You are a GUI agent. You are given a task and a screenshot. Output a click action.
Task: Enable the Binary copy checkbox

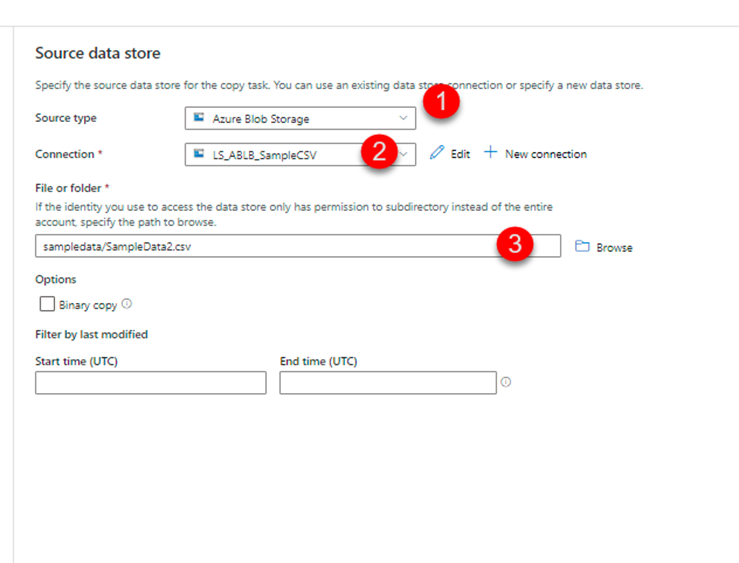pos(47,304)
